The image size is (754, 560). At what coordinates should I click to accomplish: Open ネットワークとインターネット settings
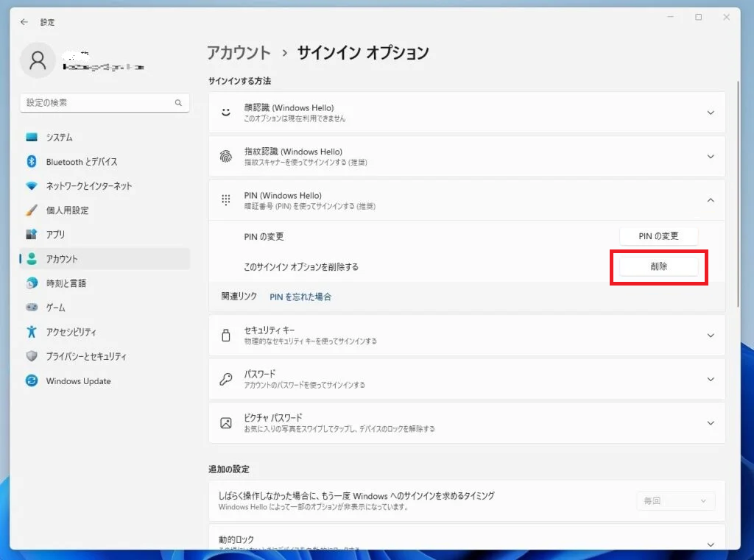click(105, 186)
